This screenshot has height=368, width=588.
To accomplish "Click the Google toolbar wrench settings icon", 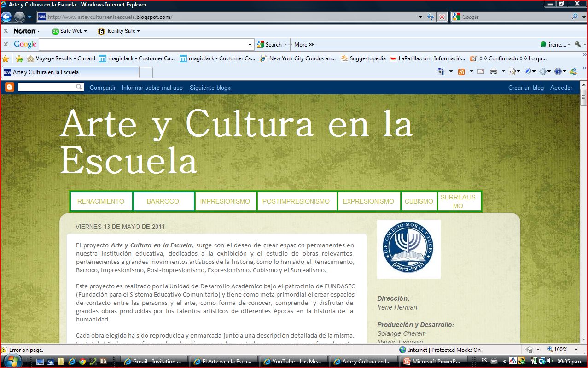I will (577, 44).
